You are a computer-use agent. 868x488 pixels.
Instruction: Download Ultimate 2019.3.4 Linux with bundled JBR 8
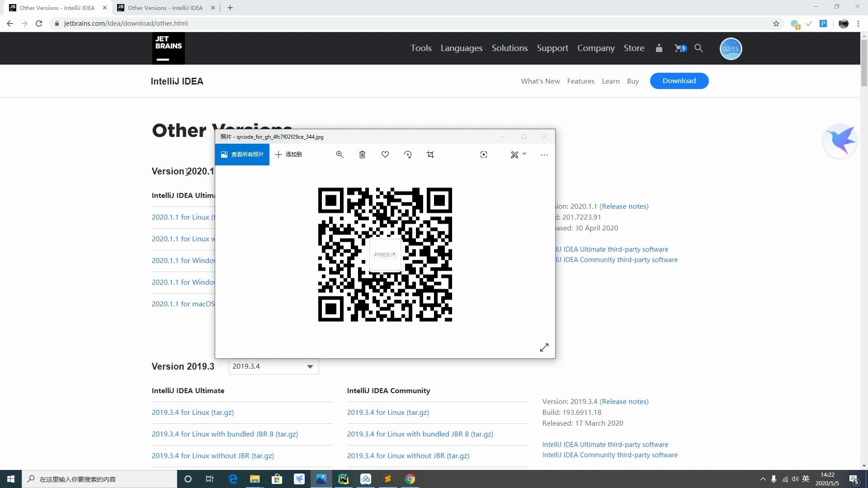[x=225, y=434]
